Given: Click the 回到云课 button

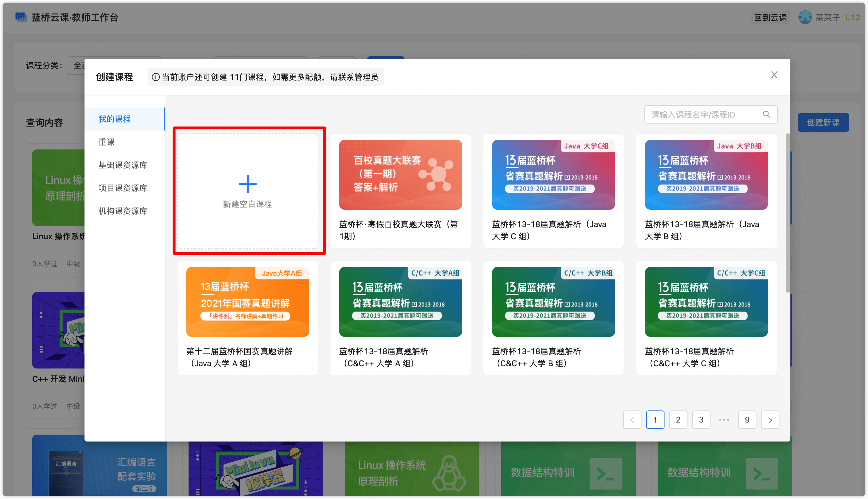Looking at the screenshot, I should (x=770, y=18).
